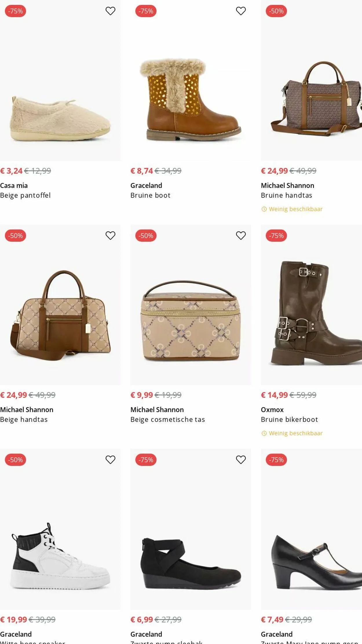Image resolution: width=362 pixels, height=644 pixels.
Task: Open Michael Shannon Bruine handtas link
Action: (x=286, y=195)
